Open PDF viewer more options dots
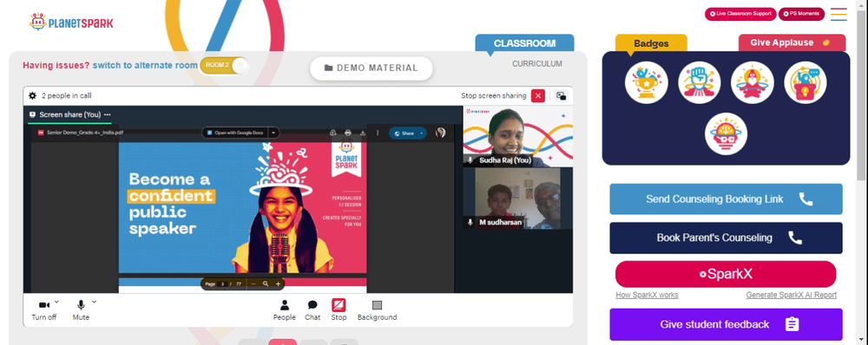 click(x=378, y=133)
